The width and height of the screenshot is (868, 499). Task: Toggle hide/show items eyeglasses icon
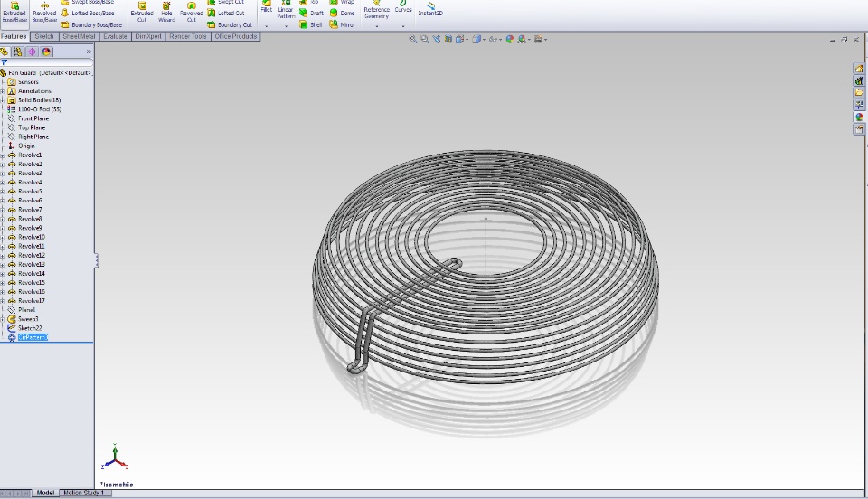point(494,40)
